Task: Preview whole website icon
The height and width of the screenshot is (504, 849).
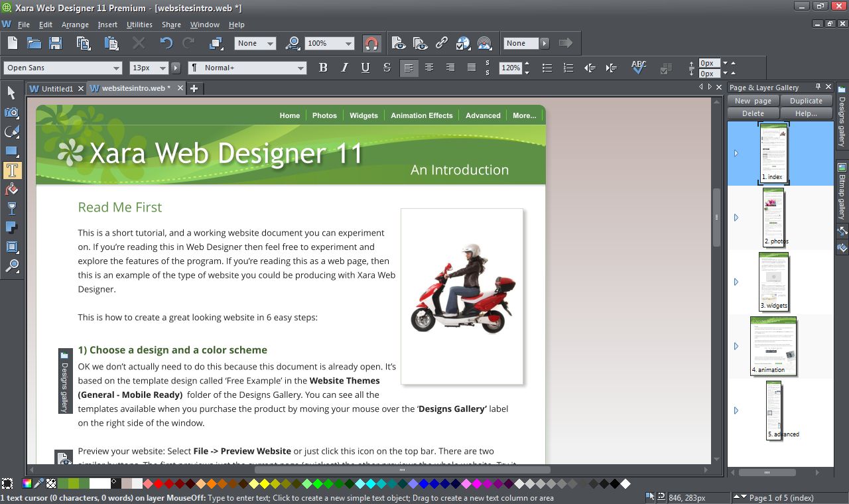Action: click(x=420, y=43)
